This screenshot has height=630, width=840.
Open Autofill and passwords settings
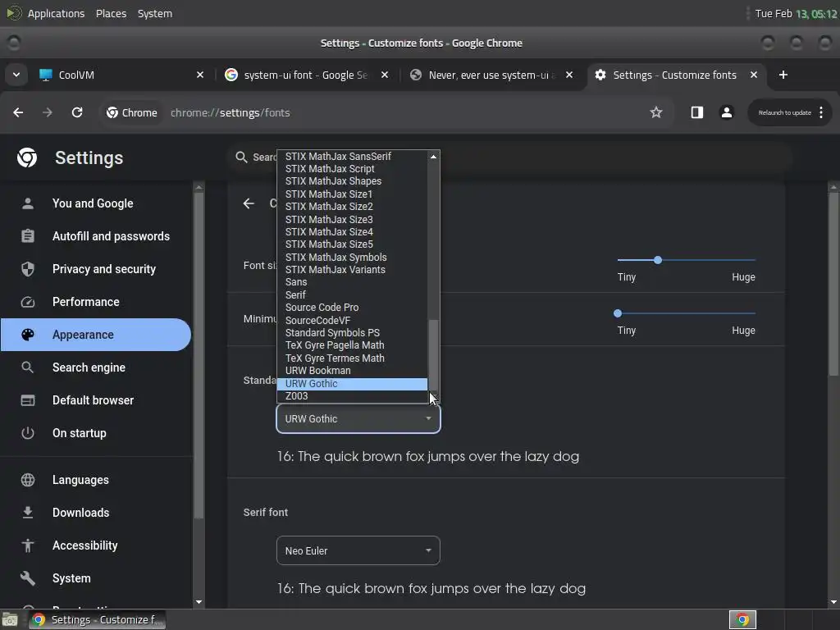(97, 236)
